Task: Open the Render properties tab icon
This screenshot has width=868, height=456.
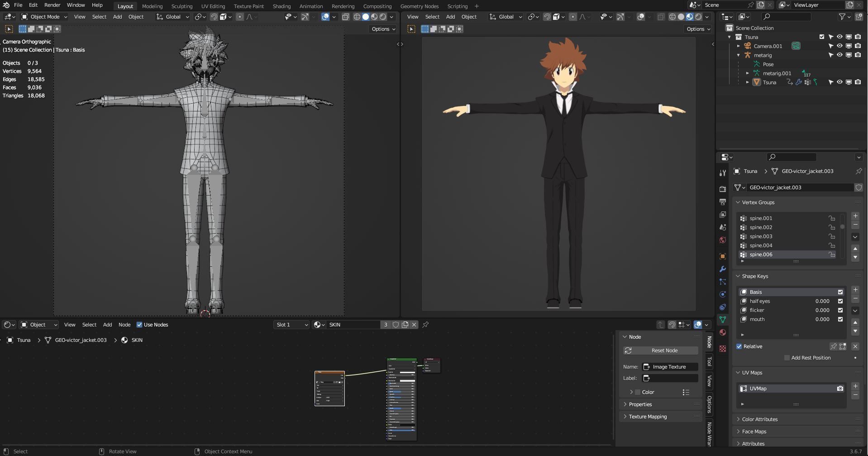Action: click(723, 189)
